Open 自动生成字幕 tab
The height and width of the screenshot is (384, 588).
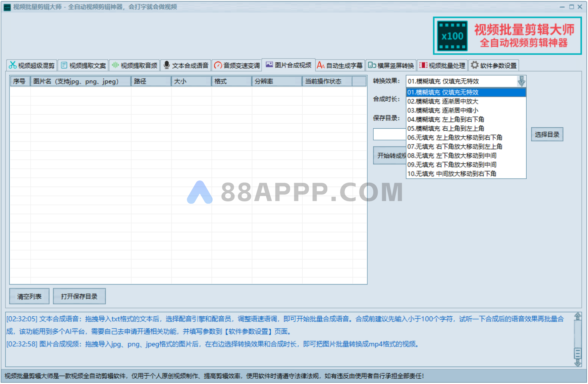pyautogui.click(x=340, y=65)
